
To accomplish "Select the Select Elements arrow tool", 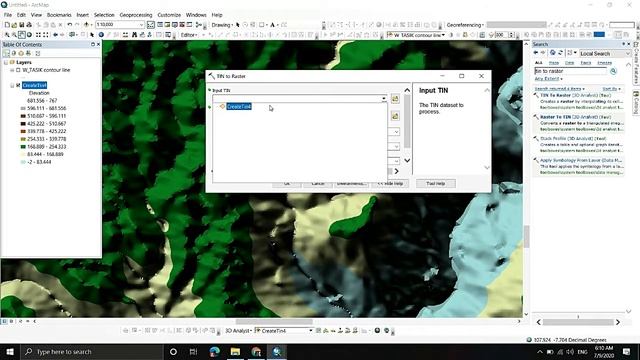I will (92, 35).
